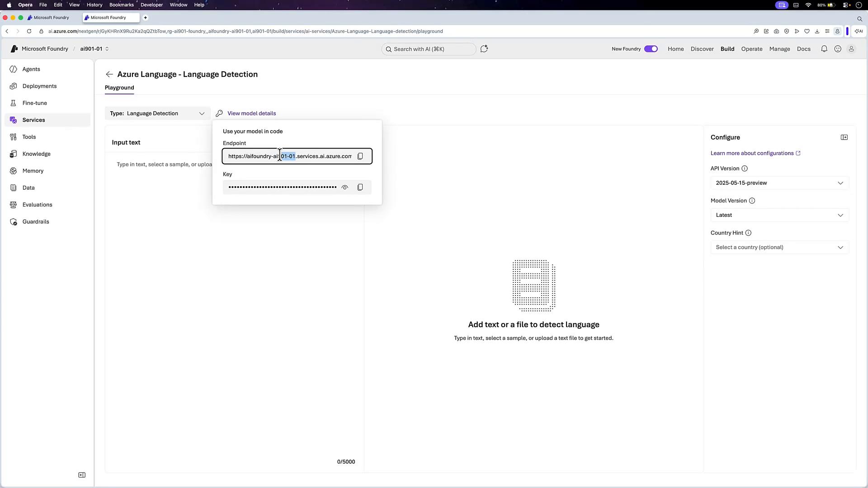The width and height of the screenshot is (868, 488).
Task: Expand the Type Language Detection dropdown
Action: [158, 113]
